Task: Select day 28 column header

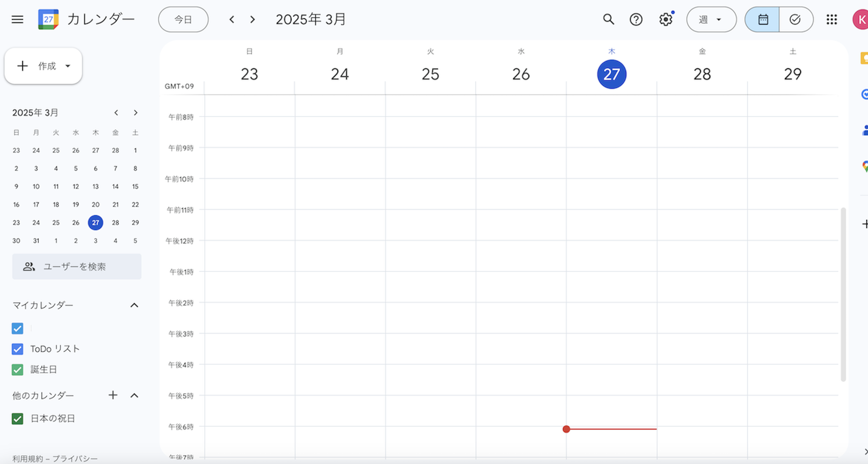Action: pyautogui.click(x=702, y=74)
